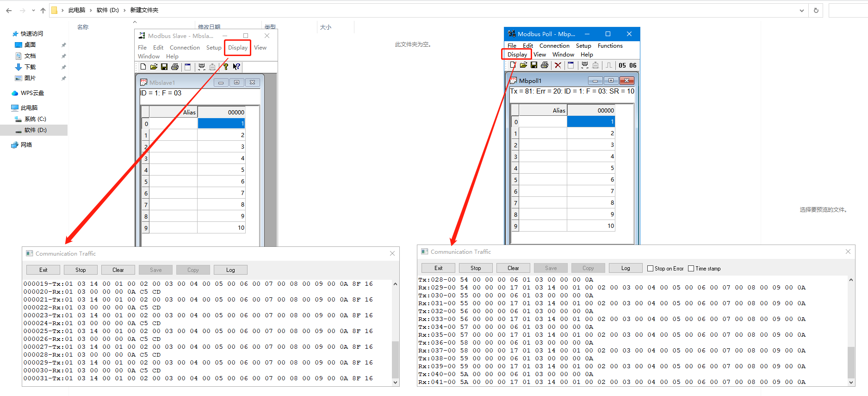The height and width of the screenshot is (396, 868).
Task: Open the recent locations dropdown arrow
Action: (x=33, y=10)
